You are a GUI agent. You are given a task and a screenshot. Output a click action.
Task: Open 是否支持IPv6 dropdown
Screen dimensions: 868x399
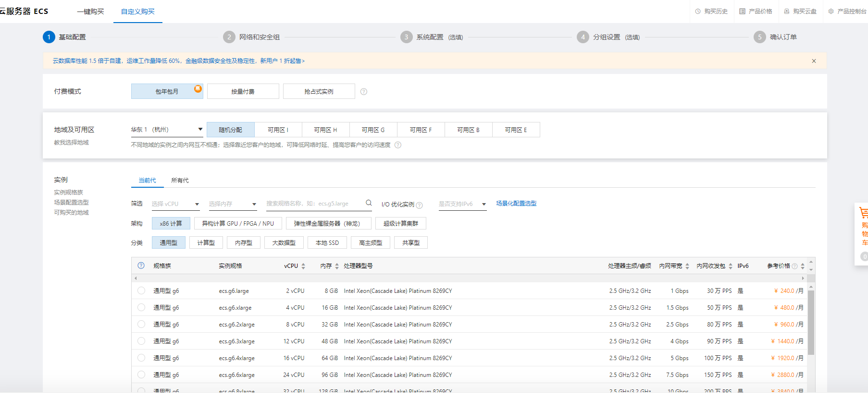click(462, 204)
